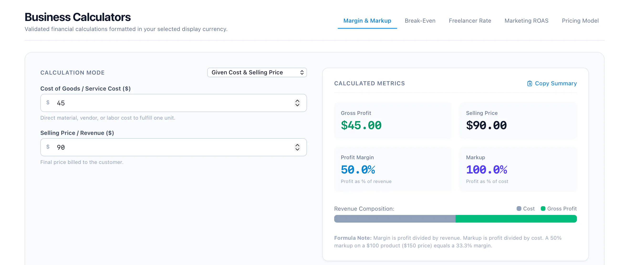The image size is (644, 265).
Task: Click the Formula Note text
Action: coord(448,242)
